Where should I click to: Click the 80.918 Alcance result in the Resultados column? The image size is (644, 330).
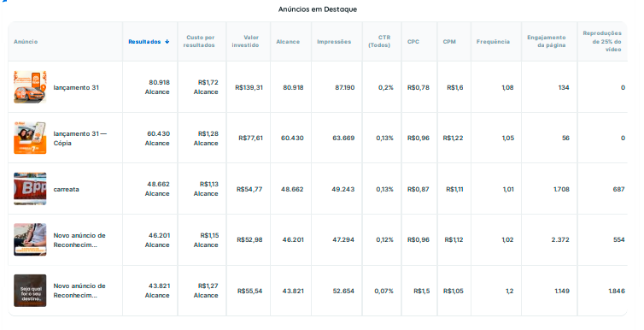click(157, 87)
